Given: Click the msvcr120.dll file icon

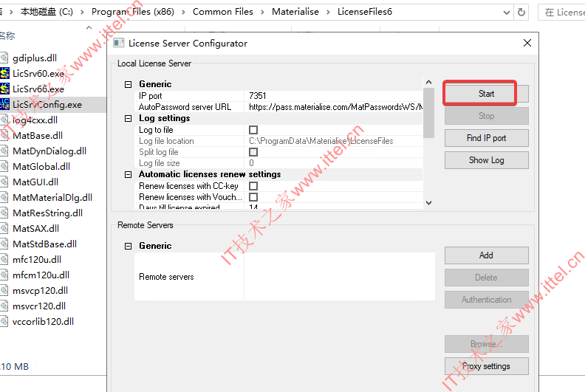Looking at the screenshot, I should (4, 306).
